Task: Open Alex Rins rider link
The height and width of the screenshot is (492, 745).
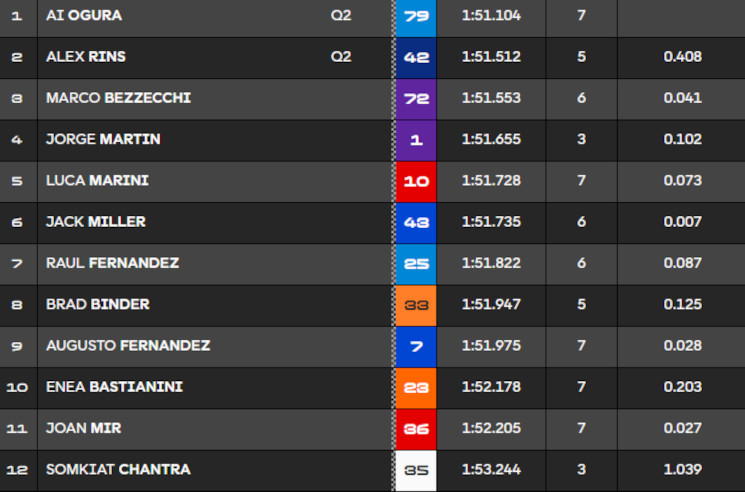Action: (x=86, y=57)
